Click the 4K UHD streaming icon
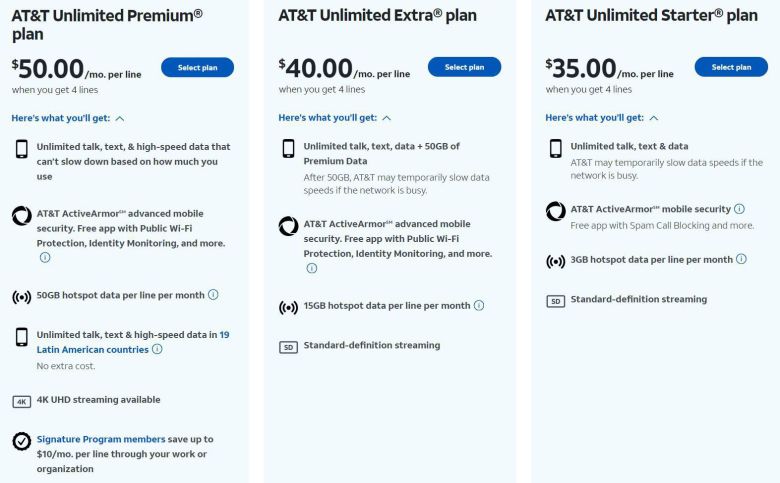The width and height of the screenshot is (780, 483). click(x=22, y=401)
